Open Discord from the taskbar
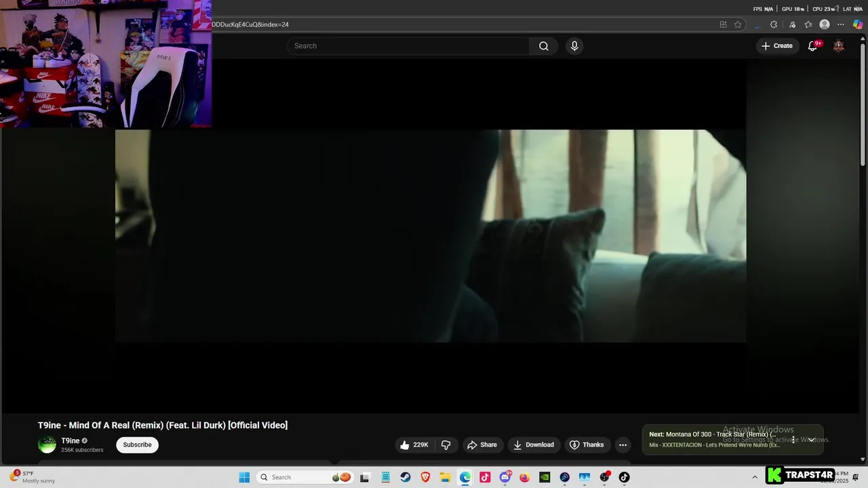Screen dimensions: 868x488 (505, 477)
